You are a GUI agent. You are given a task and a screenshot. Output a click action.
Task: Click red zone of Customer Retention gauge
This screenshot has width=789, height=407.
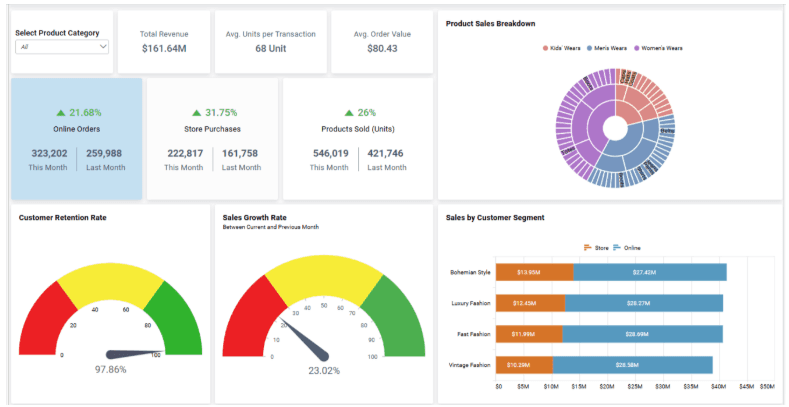pos(43,323)
